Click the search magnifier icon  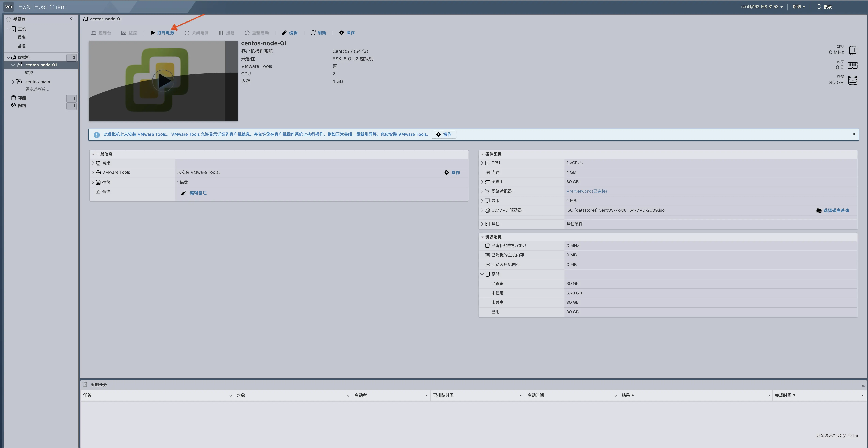point(819,7)
